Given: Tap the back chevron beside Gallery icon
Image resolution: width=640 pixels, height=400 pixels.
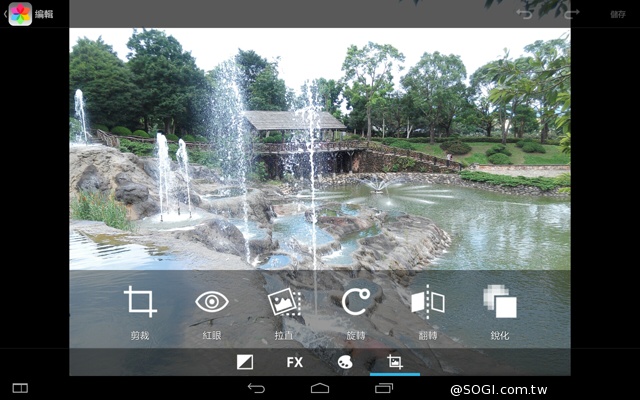Looking at the screenshot, I should (x=5, y=14).
